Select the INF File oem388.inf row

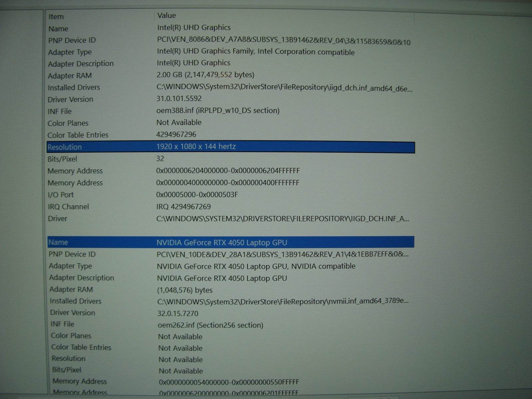218,111
